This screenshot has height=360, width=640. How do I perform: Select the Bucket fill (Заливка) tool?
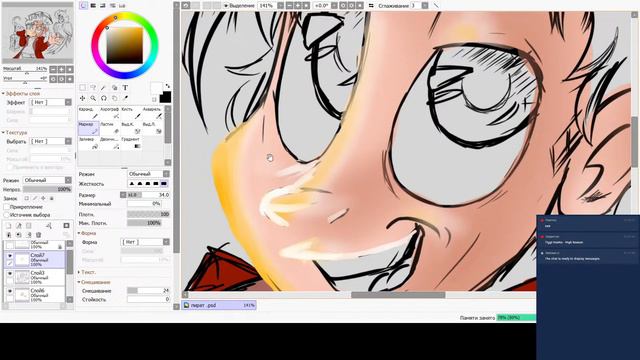(x=88, y=143)
